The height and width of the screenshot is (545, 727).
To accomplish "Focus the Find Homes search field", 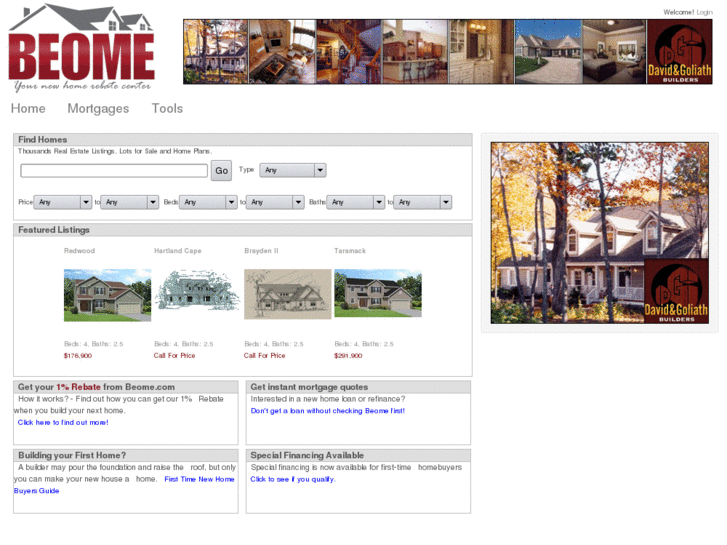I will pyautogui.click(x=114, y=171).
